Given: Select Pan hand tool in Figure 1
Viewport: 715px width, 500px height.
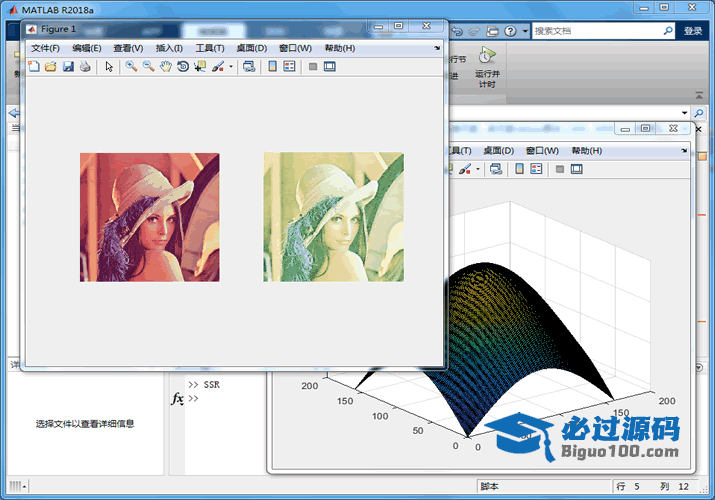Looking at the screenshot, I should [166, 67].
